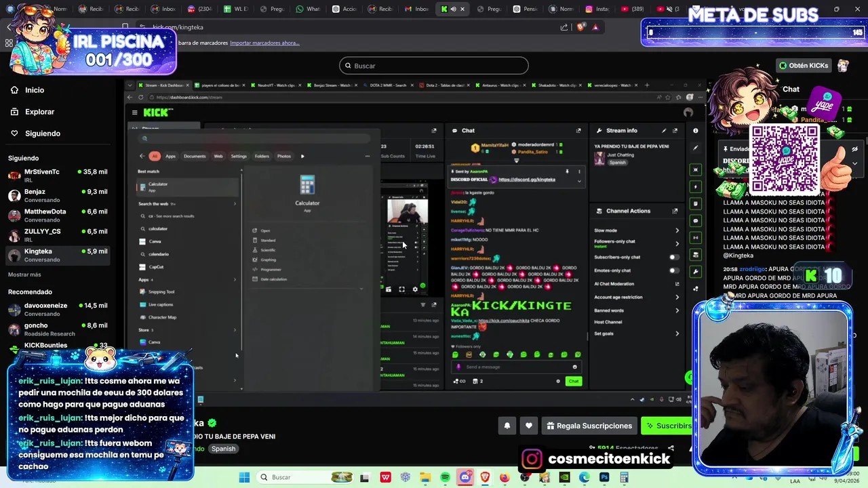Click the wrench icon in dashboard right toolbar
The image size is (868, 488).
point(696,271)
